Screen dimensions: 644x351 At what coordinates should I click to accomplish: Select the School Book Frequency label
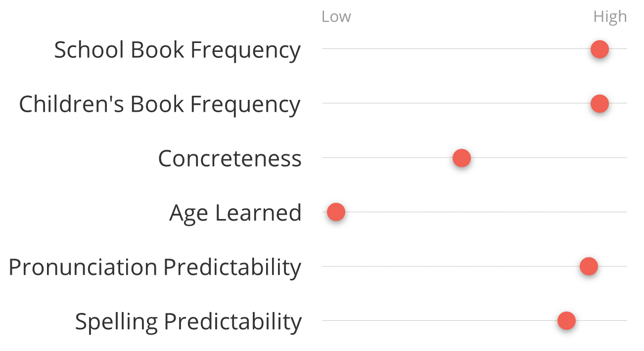tap(177, 50)
